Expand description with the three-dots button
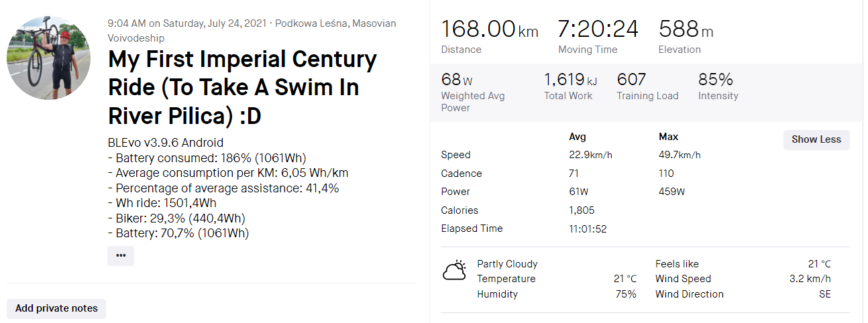The height and width of the screenshot is (323, 868). (121, 255)
